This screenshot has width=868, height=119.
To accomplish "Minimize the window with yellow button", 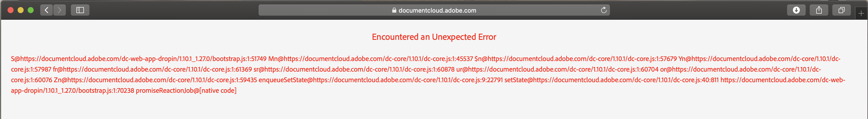I will coord(21,10).
